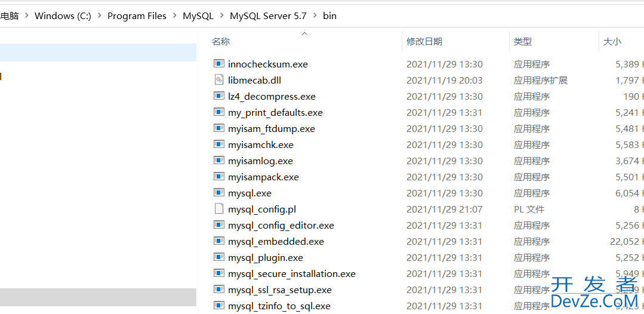
Task: Click the bin breadcrumb segment
Action: point(330,16)
